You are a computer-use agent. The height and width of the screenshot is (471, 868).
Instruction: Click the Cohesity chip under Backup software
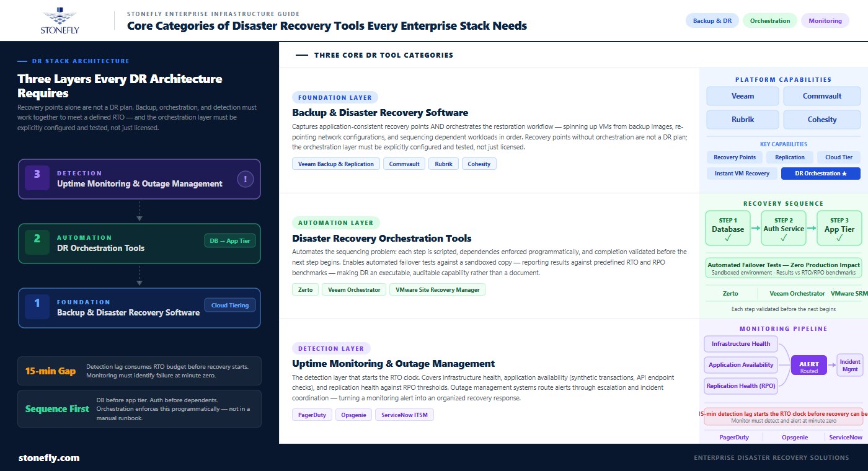(479, 164)
